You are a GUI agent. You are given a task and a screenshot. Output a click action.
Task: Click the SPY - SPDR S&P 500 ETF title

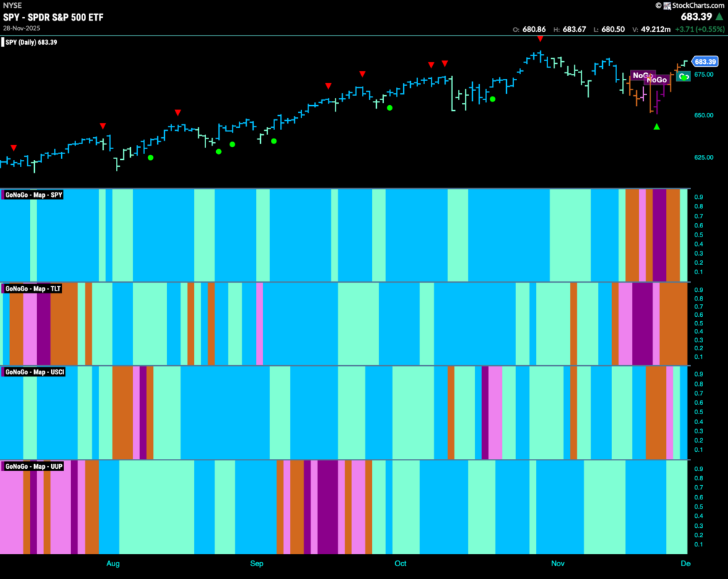point(53,17)
